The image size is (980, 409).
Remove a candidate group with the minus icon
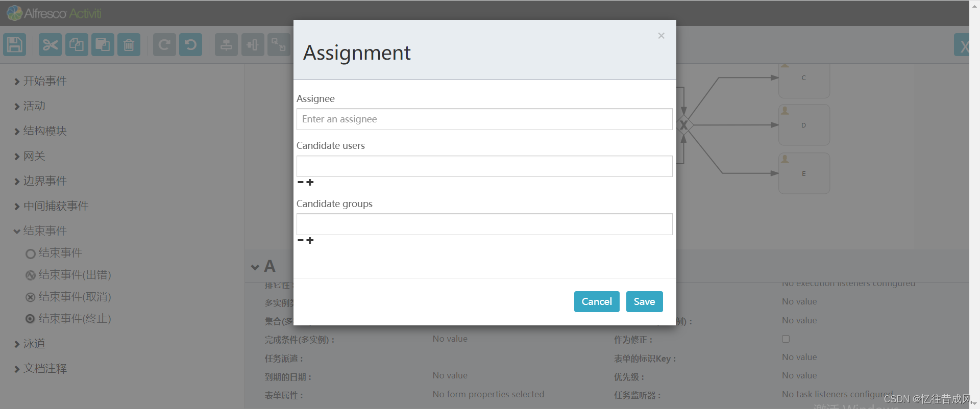click(x=301, y=240)
